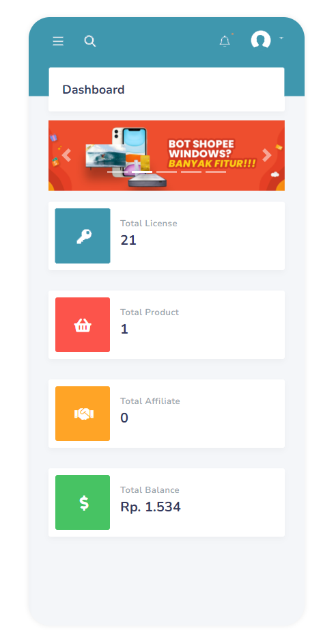Screen dimensions: 336x644
Task: Expand the profile dropdown caret
Action: (x=281, y=38)
